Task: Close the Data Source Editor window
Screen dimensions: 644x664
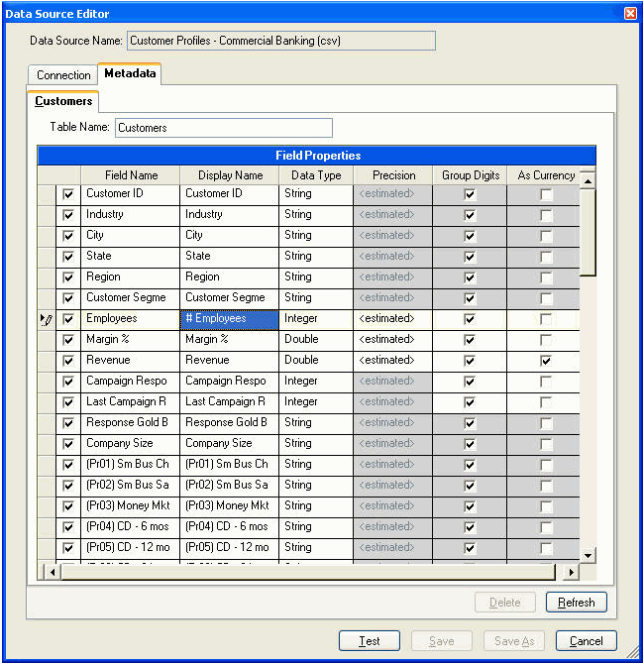Action: [x=630, y=14]
